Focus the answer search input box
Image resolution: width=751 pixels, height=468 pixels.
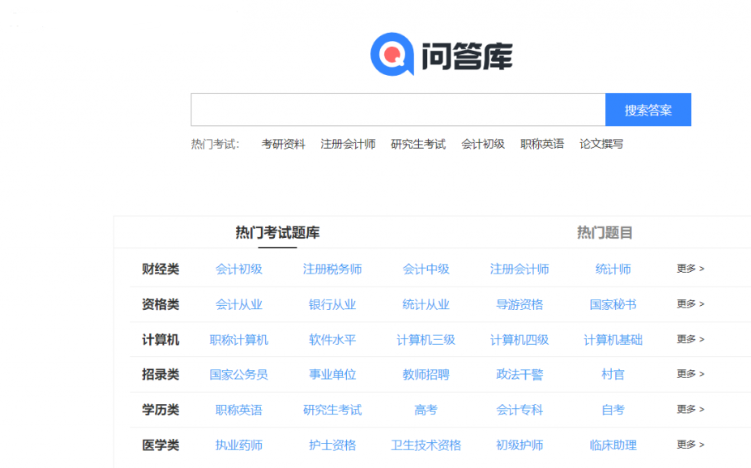[x=398, y=110]
